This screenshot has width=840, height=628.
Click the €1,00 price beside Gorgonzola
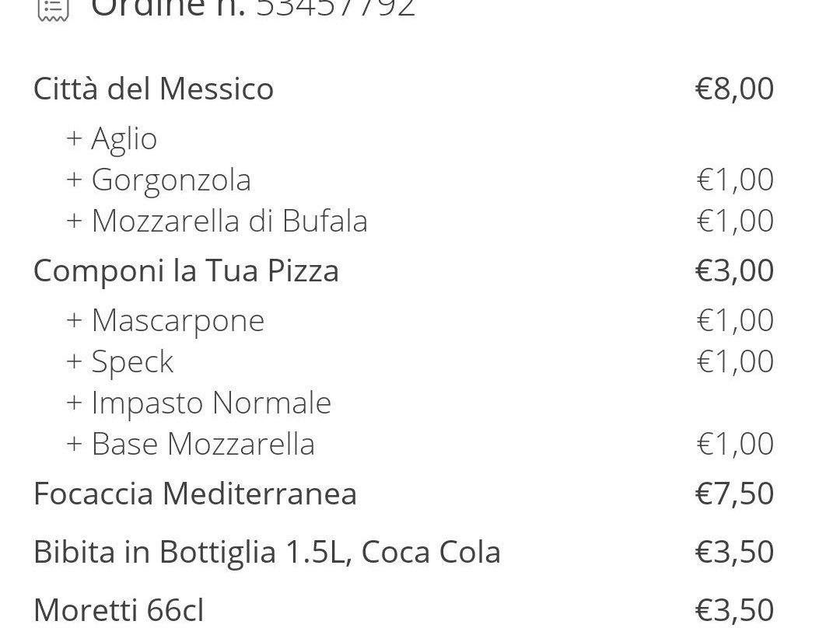tap(735, 180)
